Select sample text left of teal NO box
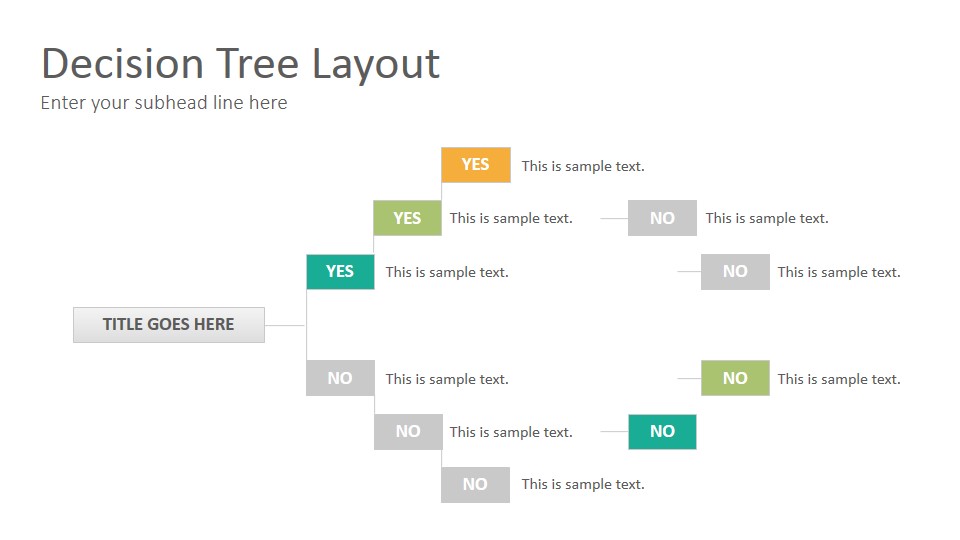Viewport: 960px width, 540px height. point(511,432)
